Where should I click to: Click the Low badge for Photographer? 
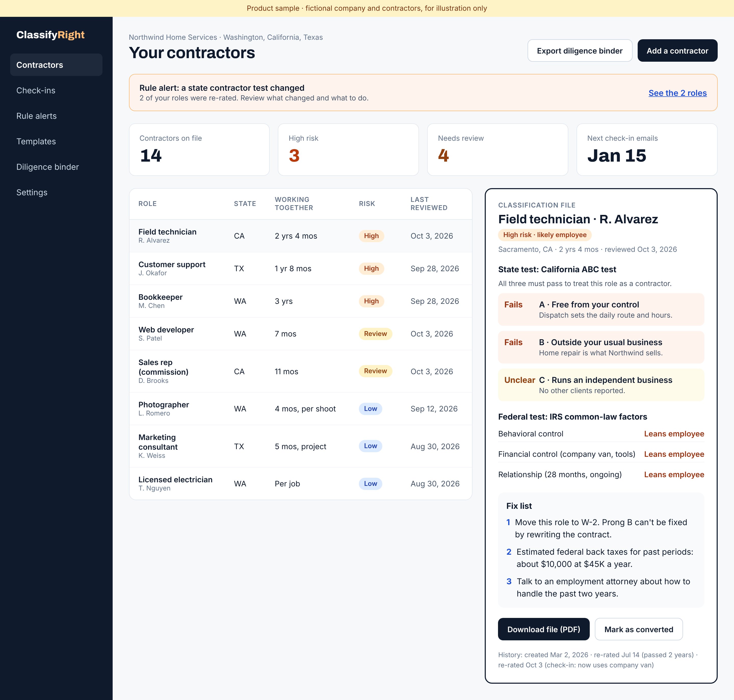tap(370, 409)
